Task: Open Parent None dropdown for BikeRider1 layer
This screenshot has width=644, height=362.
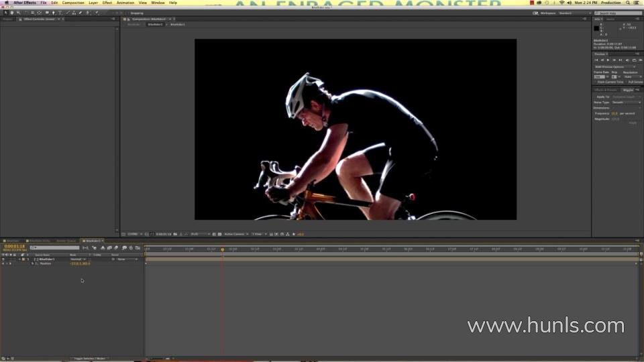Action: point(127,259)
